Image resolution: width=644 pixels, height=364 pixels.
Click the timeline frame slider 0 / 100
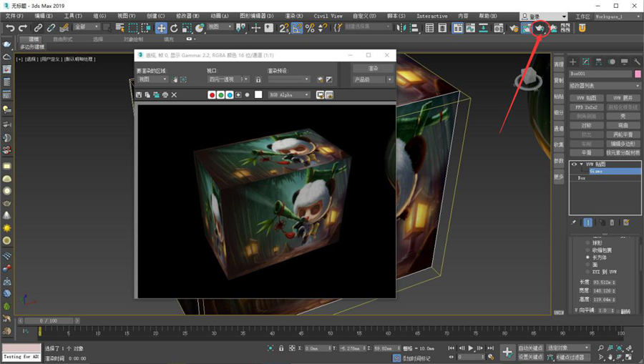coord(47,320)
